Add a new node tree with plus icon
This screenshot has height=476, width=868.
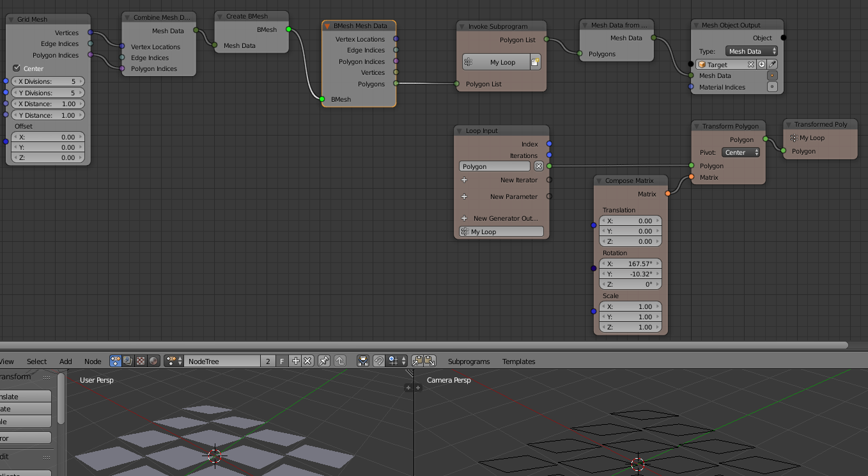coord(295,361)
